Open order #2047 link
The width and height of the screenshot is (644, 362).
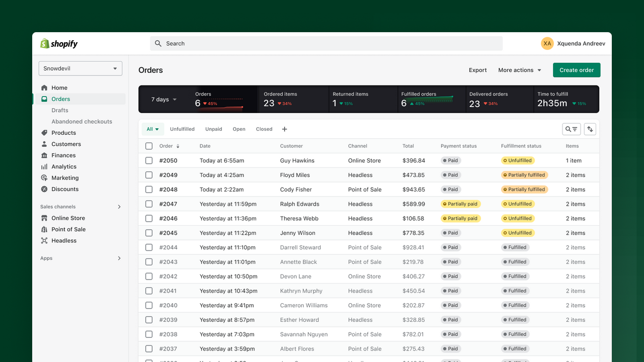click(x=169, y=204)
